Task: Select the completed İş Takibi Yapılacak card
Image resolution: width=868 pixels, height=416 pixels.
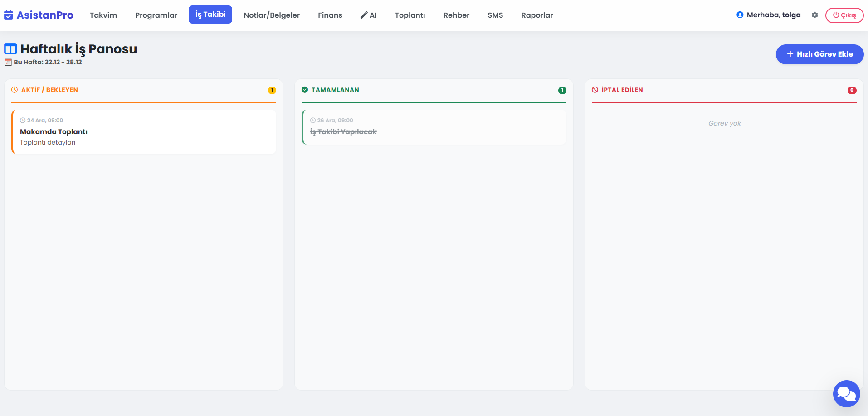Action: pos(434,127)
